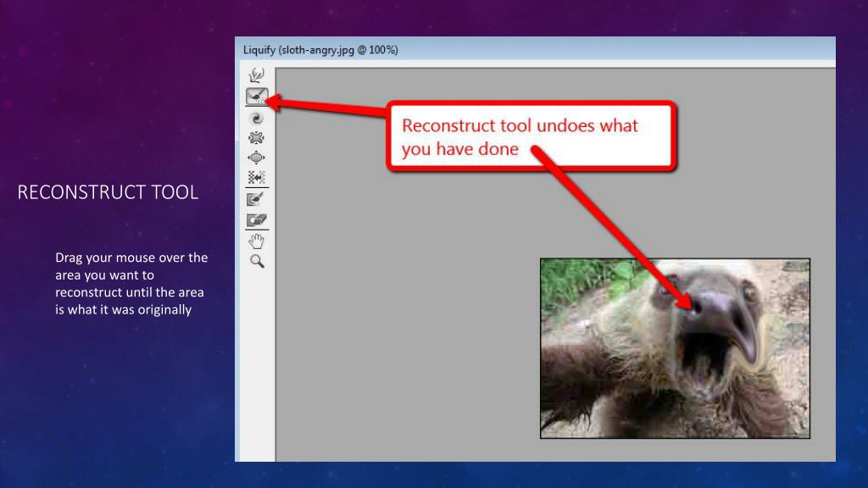
Task: Select the Push Left tool
Action: click(256, 177)
